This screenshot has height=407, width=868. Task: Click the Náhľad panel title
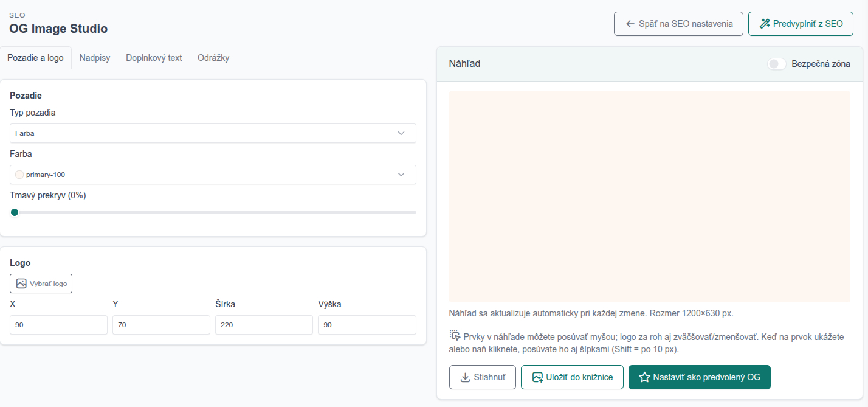tap(464, 64)
